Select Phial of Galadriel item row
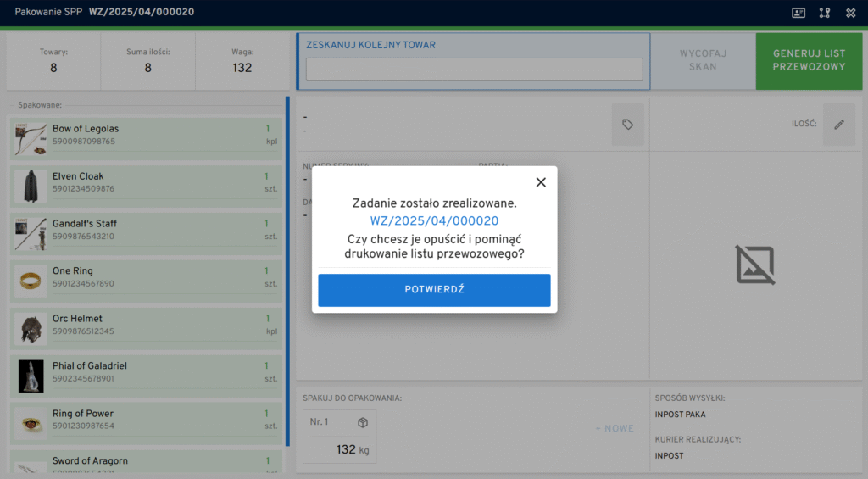 [146, 373]
